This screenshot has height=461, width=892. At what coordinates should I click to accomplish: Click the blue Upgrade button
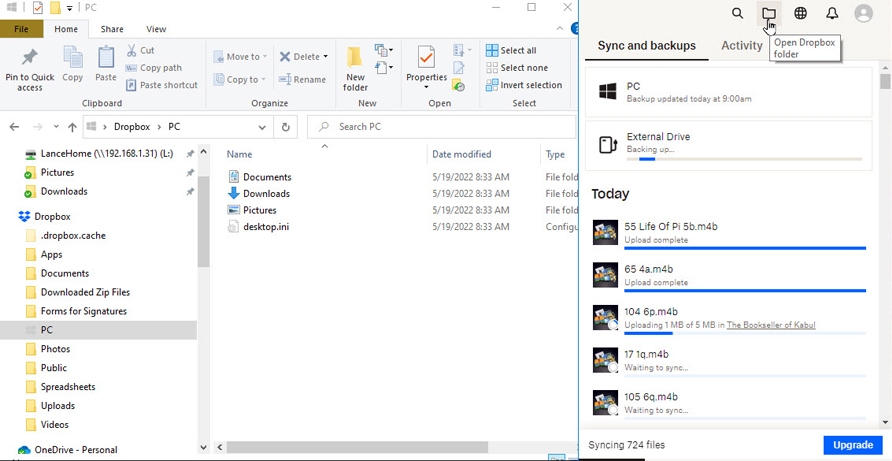(x=853, y=445)
